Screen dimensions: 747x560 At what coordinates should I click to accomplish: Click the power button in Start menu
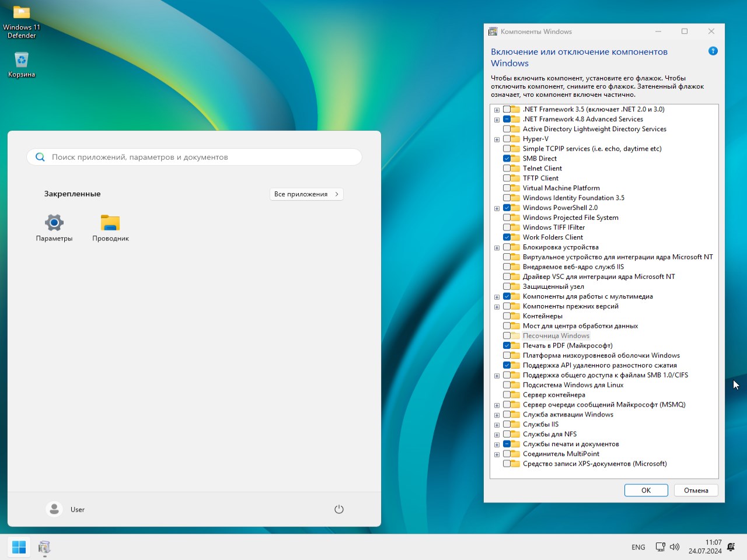point(339,509)
